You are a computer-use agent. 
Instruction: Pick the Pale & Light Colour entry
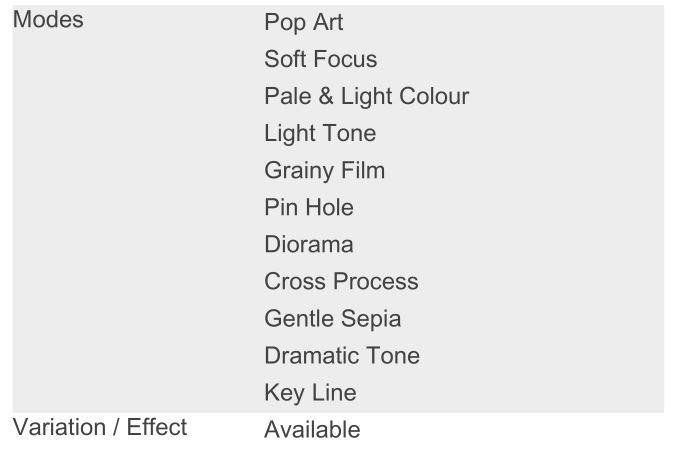(366, 96)
